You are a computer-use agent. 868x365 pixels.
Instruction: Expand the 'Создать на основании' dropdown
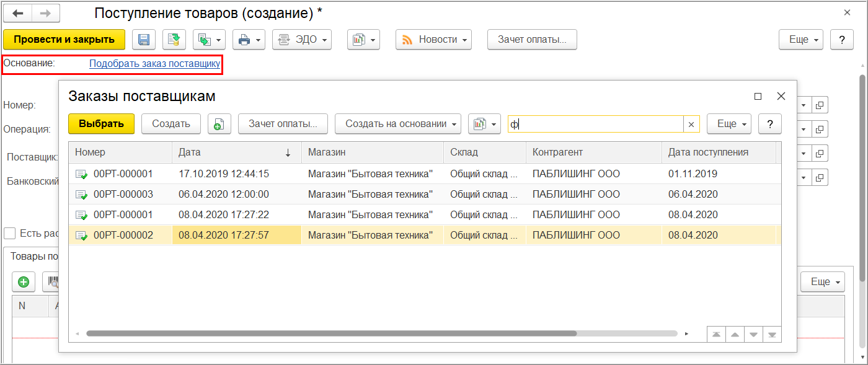[398, 124]
